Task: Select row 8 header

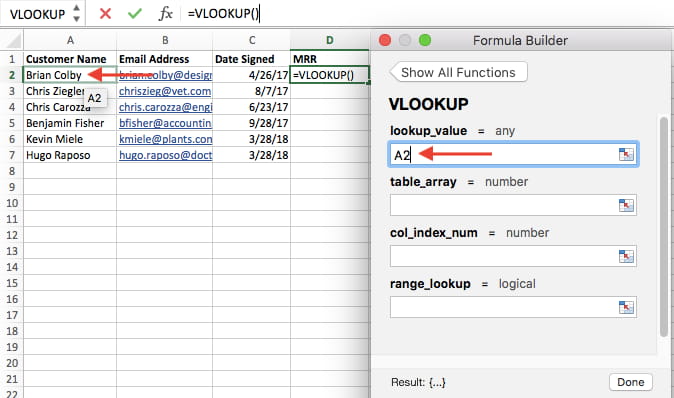Action: [x=12, y=171]
